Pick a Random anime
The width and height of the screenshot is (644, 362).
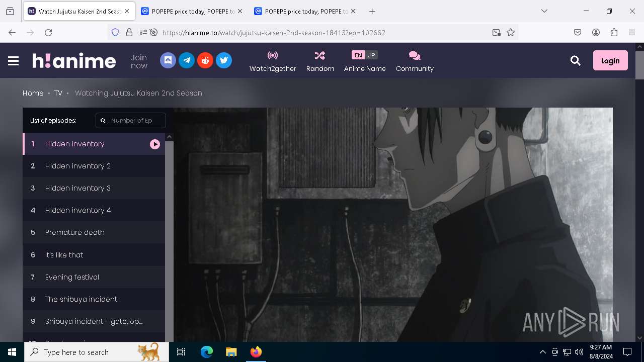(x=320, y=61)
